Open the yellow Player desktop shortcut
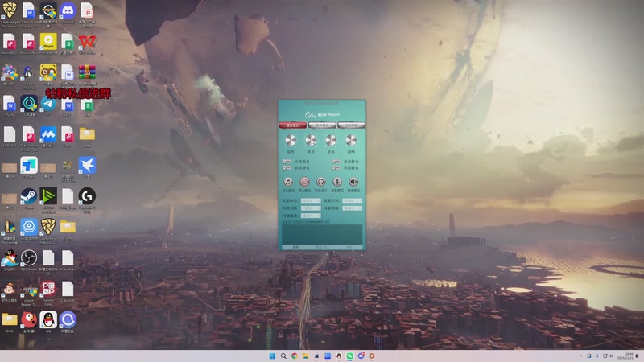Image resolution: width=644 pixels, height=362 pixels. coord(48,43)
